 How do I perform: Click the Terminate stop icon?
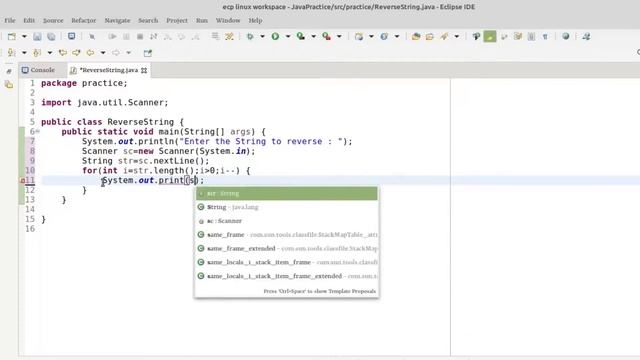pyautogui.click(x=140, y=37)
